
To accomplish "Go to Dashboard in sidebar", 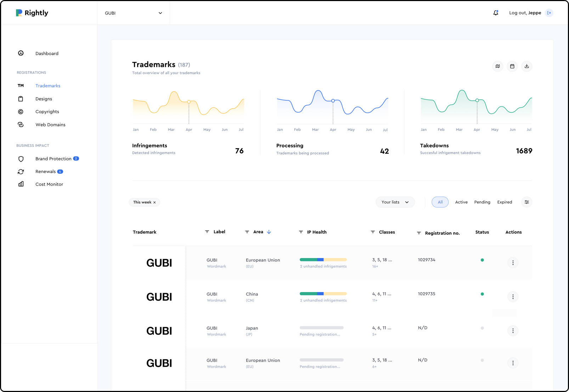I will (47, 54).
